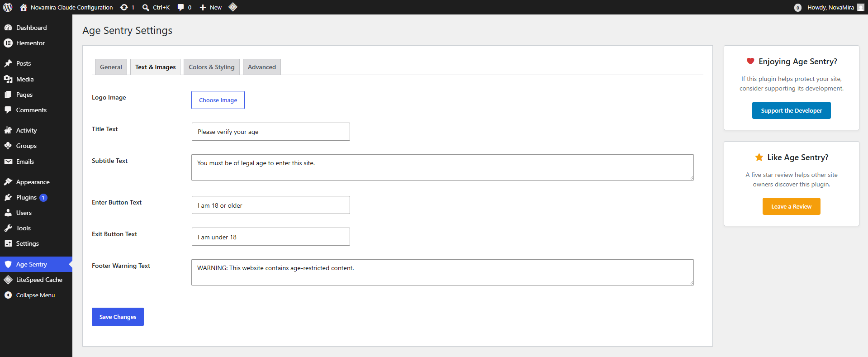Viewport: 868px width, 357px height.
Task: Open the search magnifier icon
Action: (146, 7)
